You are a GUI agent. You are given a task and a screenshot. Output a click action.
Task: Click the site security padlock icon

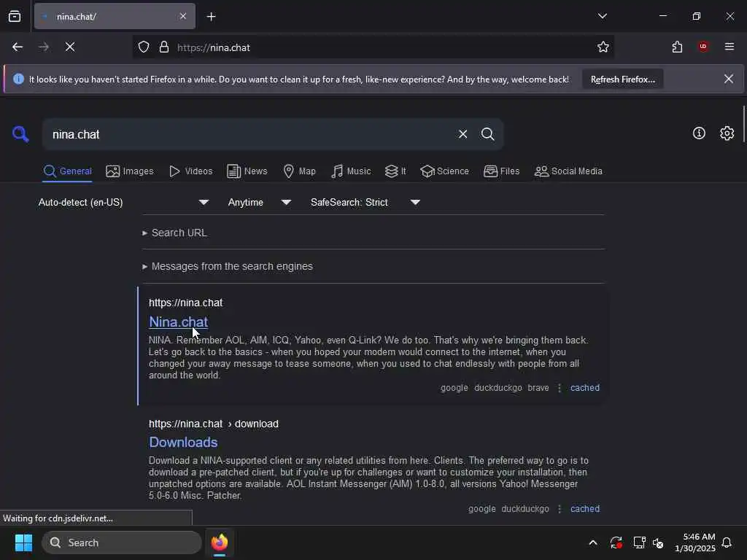pos(164,47)
